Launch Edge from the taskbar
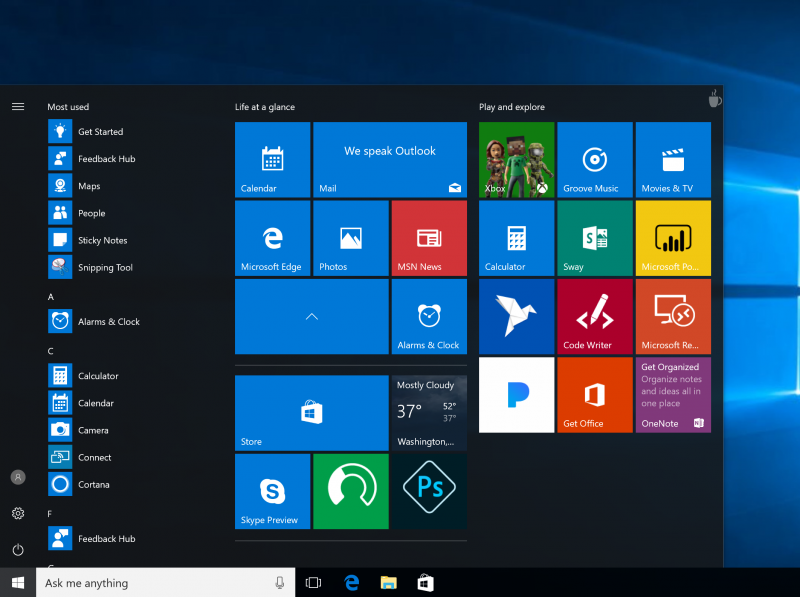The image size is (800, 597). [352, 583]
